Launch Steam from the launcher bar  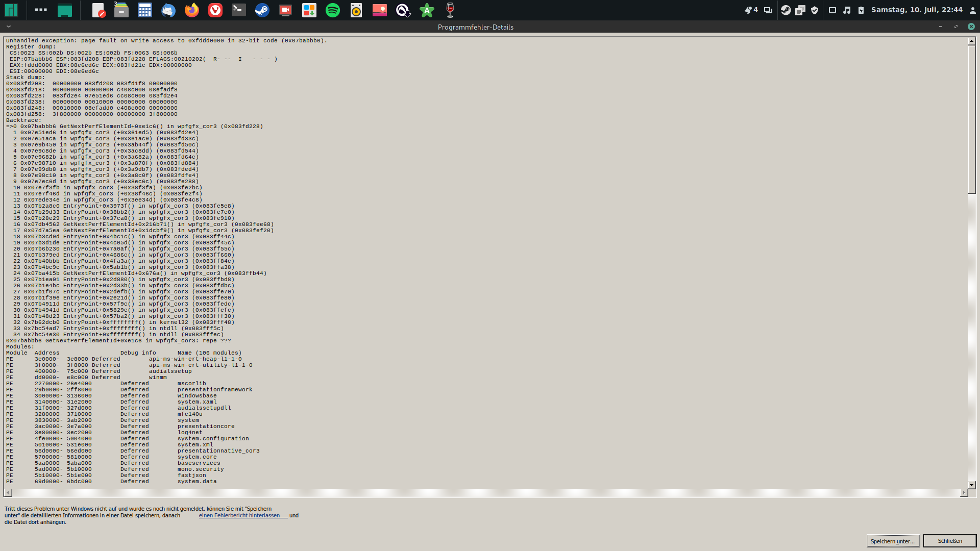click(262, 10)
